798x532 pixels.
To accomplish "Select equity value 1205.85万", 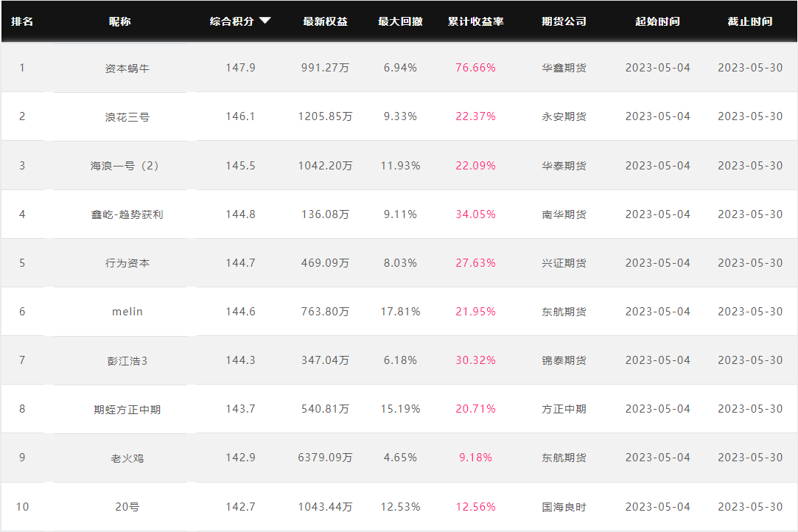I will 325,116.
